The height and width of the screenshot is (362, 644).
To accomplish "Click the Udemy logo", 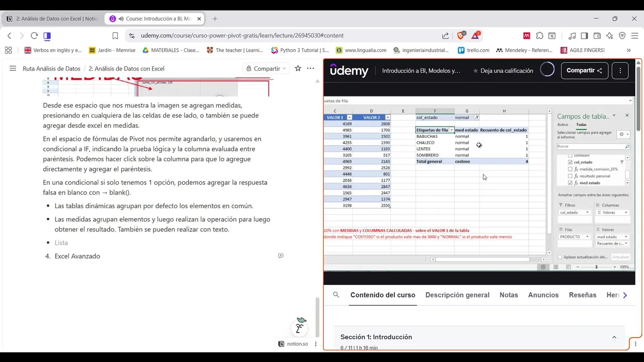I will (x=349, y=71).
